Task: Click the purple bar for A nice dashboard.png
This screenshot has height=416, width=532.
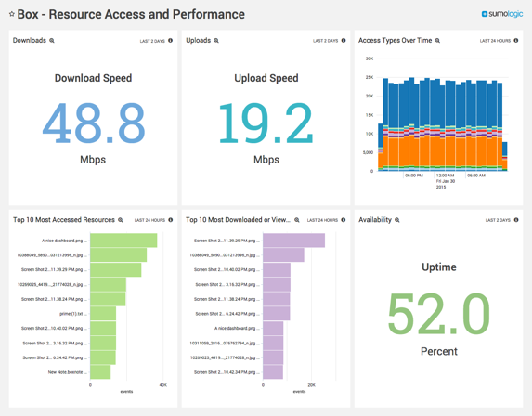Action: (273, 328)
